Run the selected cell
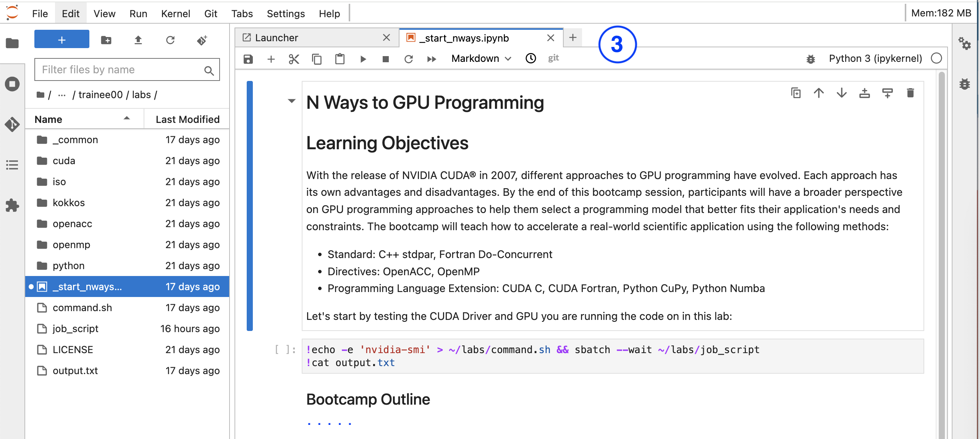The height and width of the screenshot is (439, 980). tap(363, 59)
